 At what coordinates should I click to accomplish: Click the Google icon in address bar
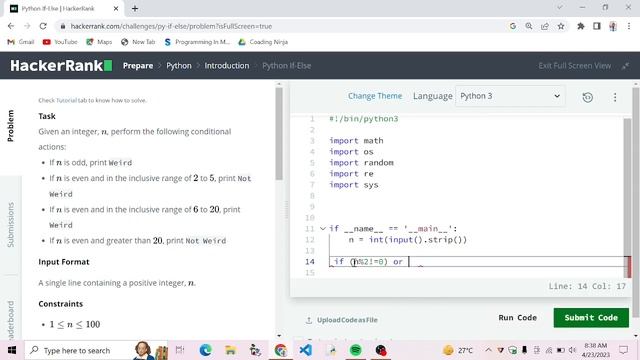pos(513,26)
